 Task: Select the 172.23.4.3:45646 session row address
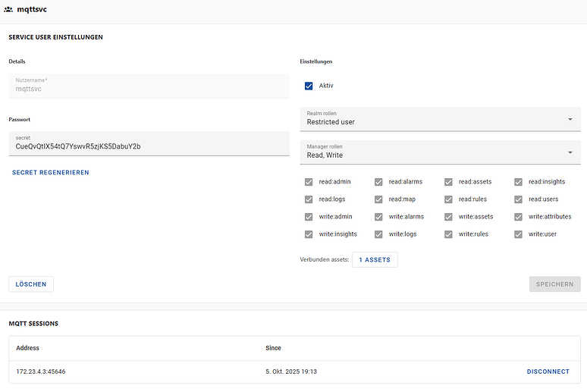tap(41, 372)
